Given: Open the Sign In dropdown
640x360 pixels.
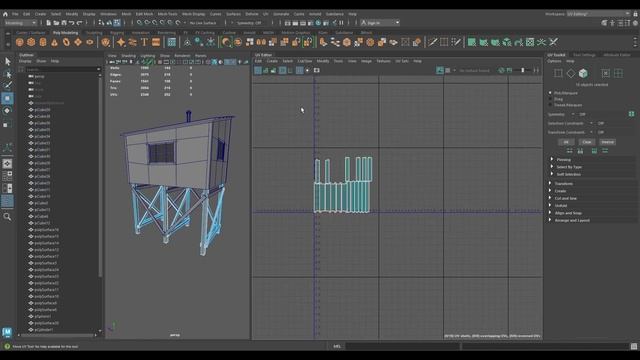Looking at the screenshot, I should point(380,23).
